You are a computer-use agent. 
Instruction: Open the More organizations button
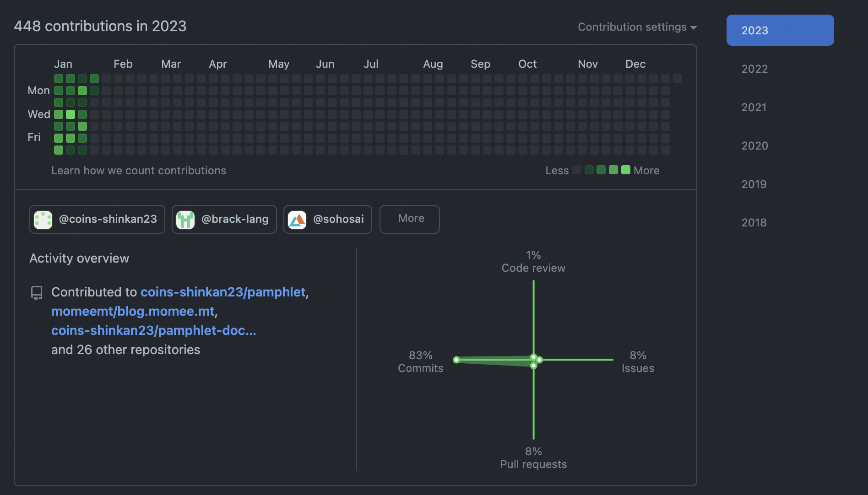click(410, 219)
